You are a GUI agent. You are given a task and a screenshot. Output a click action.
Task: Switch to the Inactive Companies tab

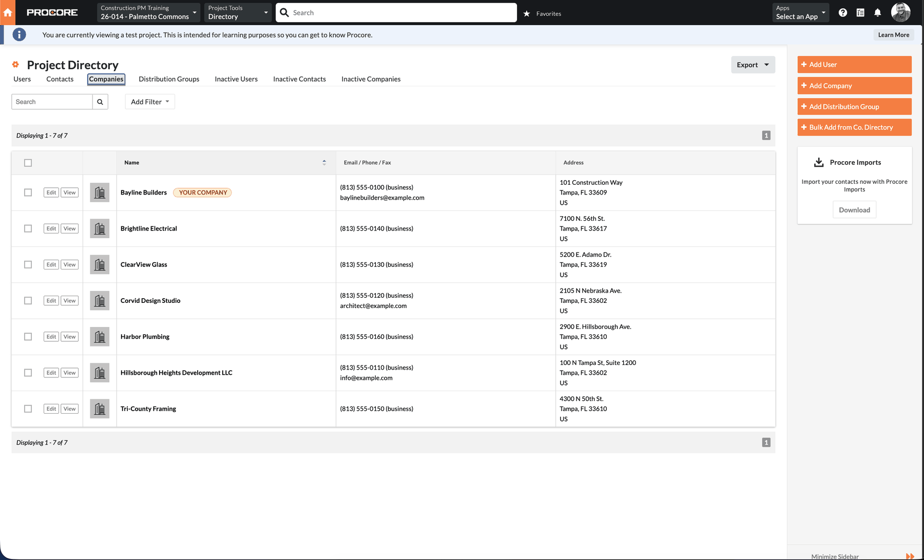click(371, 79)
